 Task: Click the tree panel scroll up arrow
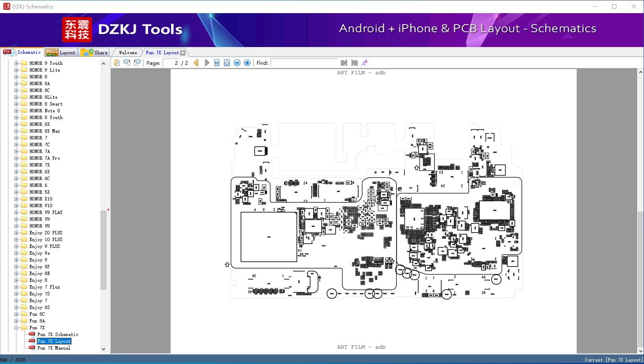coord(103,64)
